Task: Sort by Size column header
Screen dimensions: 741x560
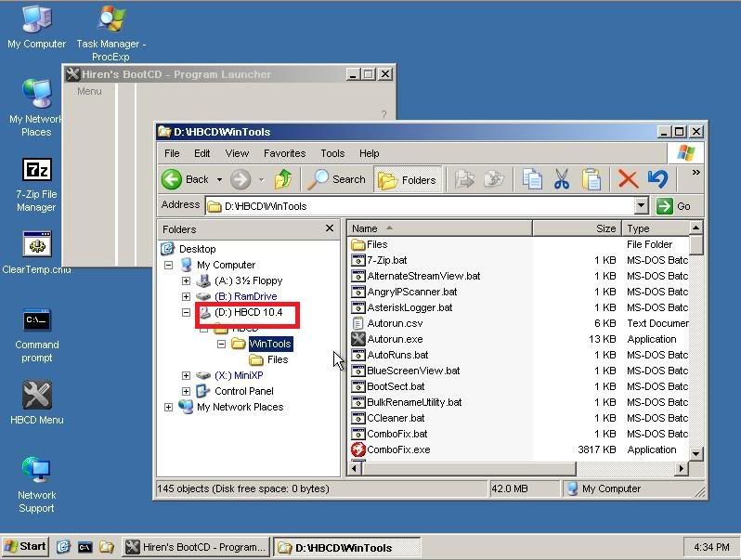Action: point(577,228)
